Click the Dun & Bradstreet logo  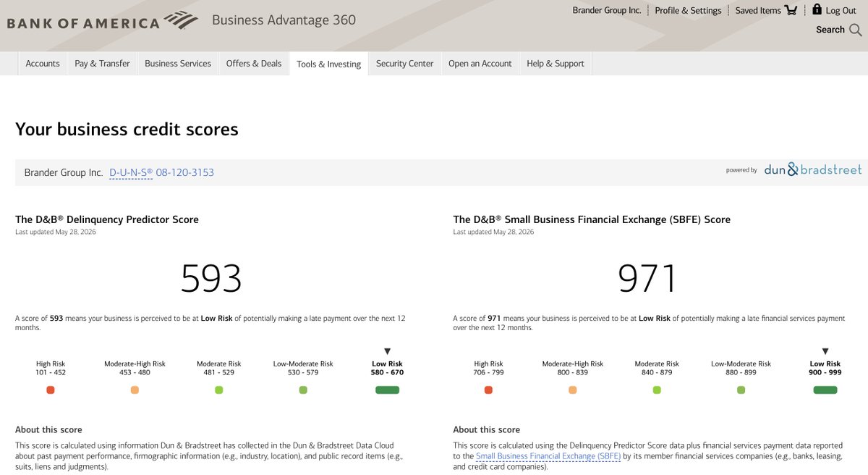pos(813,169)
